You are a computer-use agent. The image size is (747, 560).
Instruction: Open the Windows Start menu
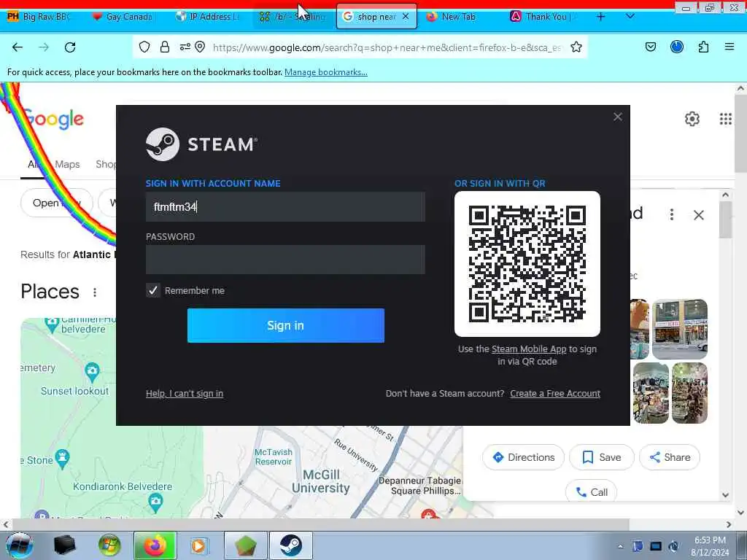click(18, 545)
